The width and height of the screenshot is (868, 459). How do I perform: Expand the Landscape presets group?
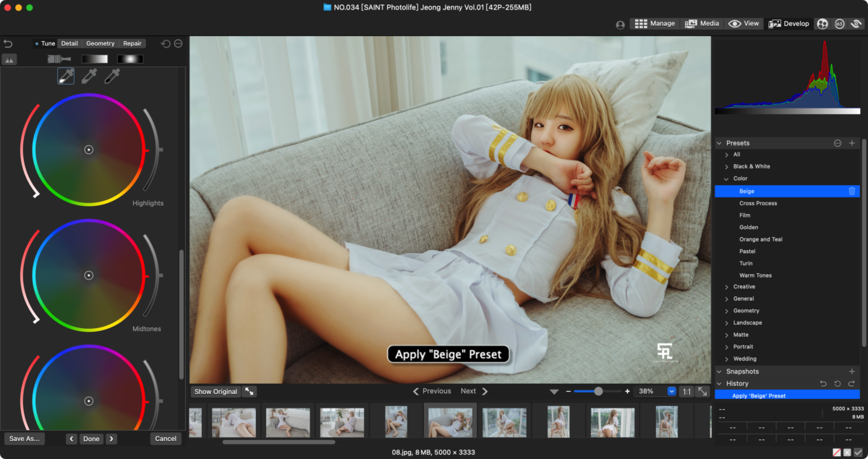pyautogui.click(x=727, y=322)
